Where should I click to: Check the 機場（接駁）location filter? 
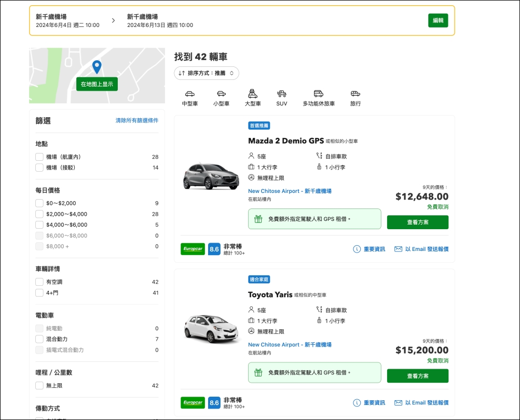[39, 167]
